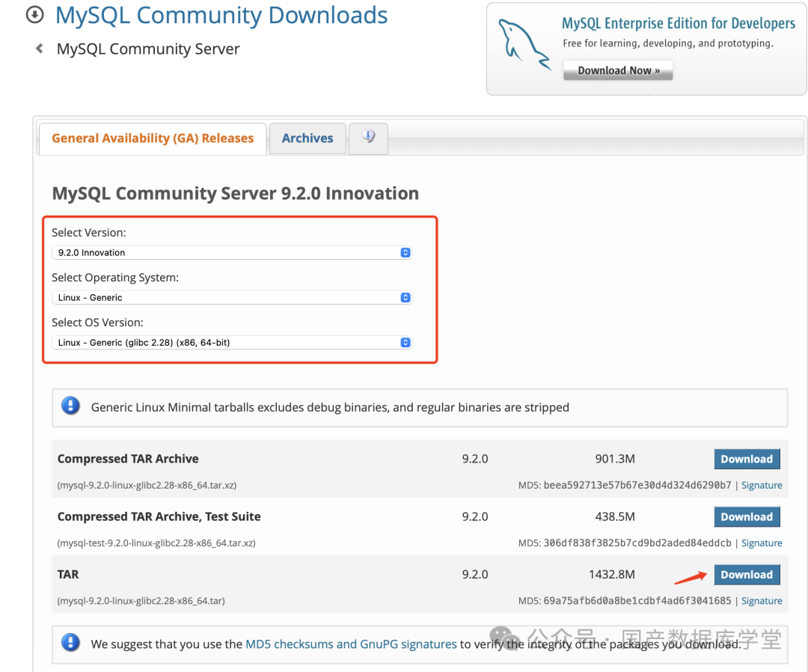Screen dimensions: 808x672
Task: Click the download circle icon beside page title
Action: tap(35, 14)
